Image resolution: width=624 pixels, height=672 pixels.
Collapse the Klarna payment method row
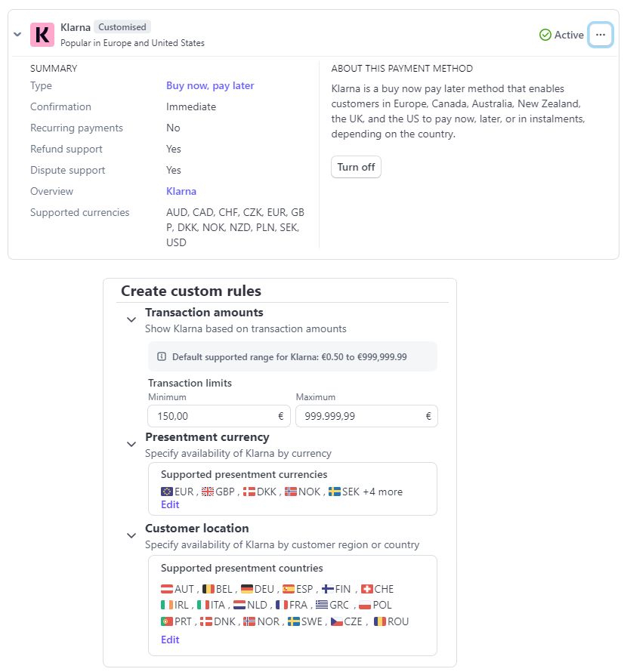(x=17, y=35)
